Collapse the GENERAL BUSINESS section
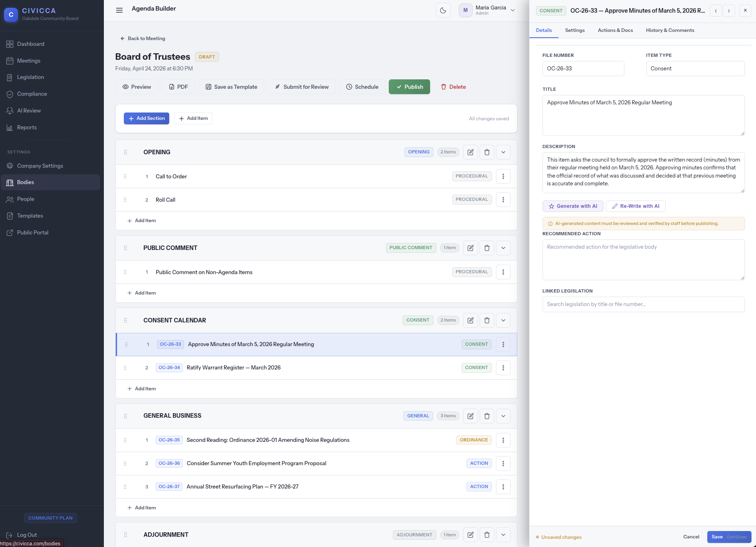Image resolution: width=756 pixels, height=547 pixels. tap(503, 416)
